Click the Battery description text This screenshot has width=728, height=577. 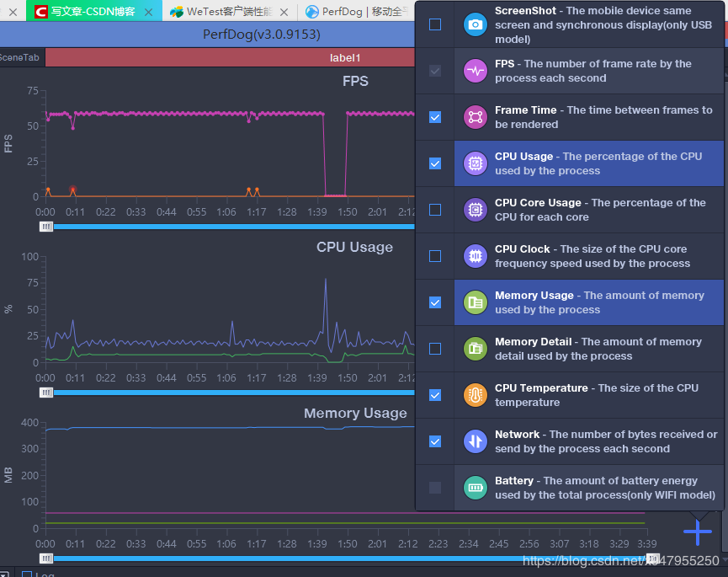click(605, 488)
